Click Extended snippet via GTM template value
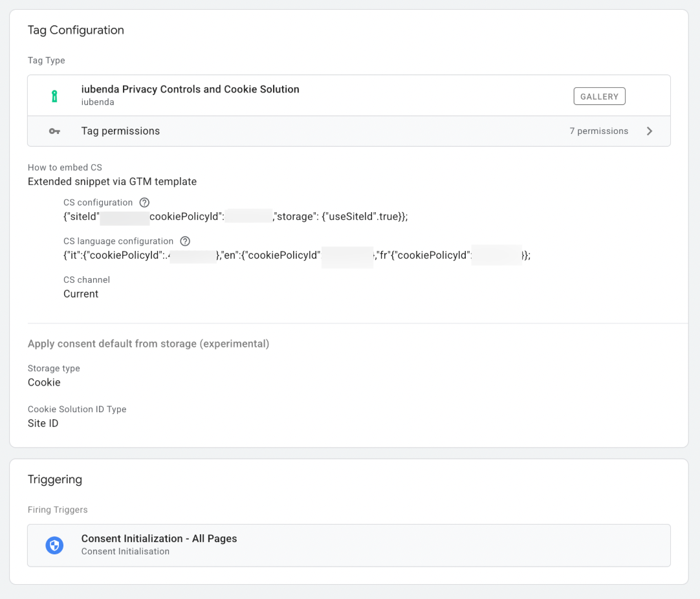 pos(112,182)
